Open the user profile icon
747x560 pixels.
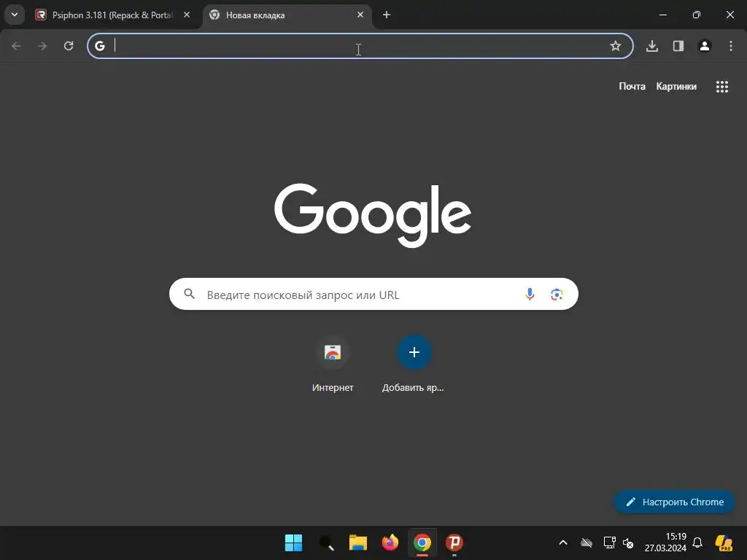click(705, 46)
